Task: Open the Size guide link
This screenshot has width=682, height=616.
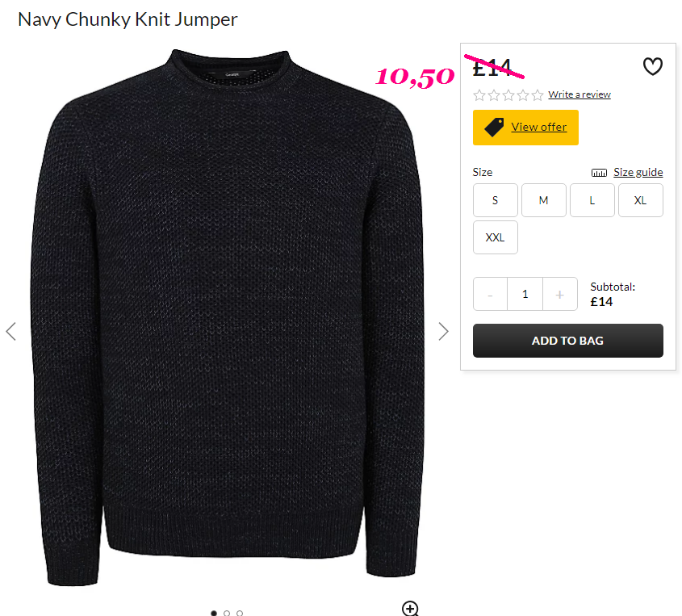Action: pyautogui.click(x=638, y=172)
